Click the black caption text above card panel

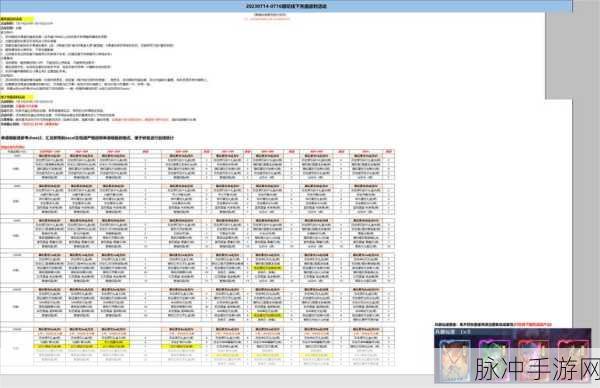tap(474, 324)
